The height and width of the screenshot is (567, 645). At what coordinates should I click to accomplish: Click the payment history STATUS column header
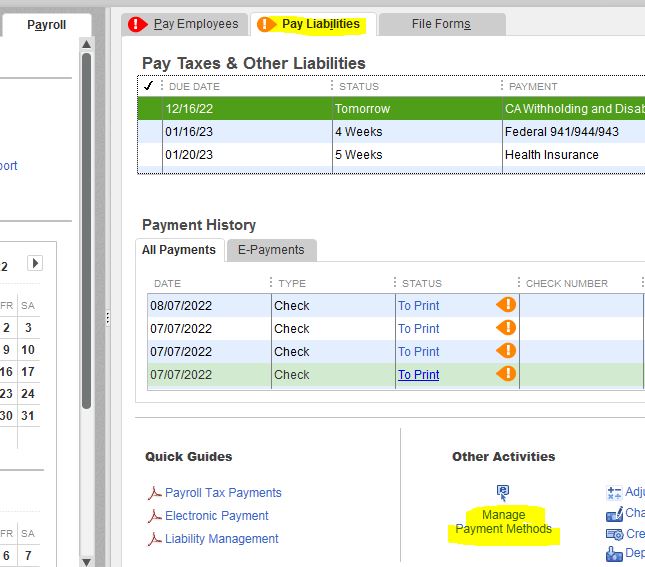pos(422,284)
